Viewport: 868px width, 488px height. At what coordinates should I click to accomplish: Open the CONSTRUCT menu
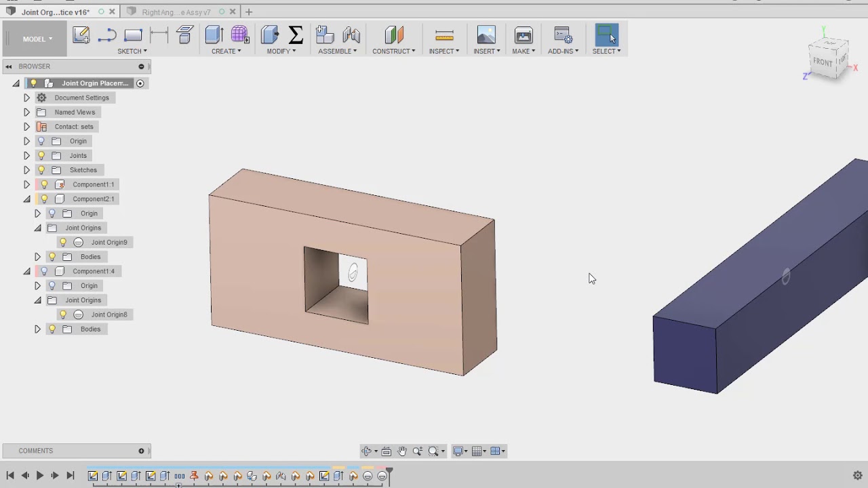pos(394,51)
